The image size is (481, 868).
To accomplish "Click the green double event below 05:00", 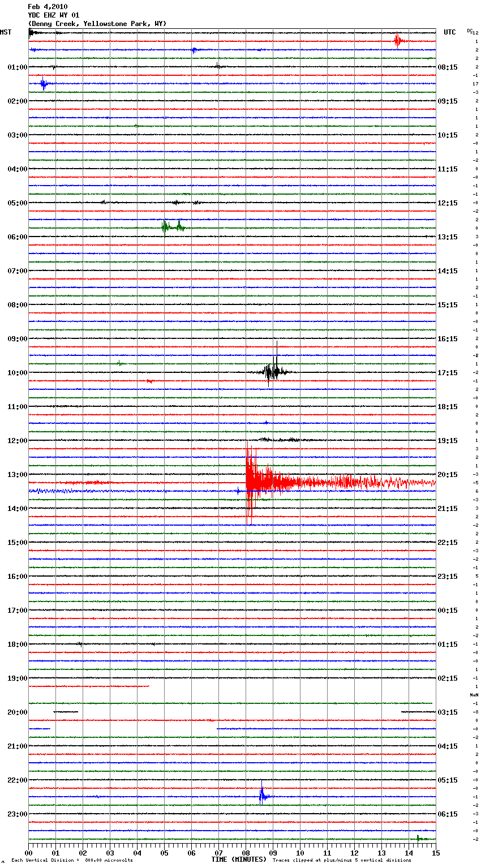I will 173,227.
